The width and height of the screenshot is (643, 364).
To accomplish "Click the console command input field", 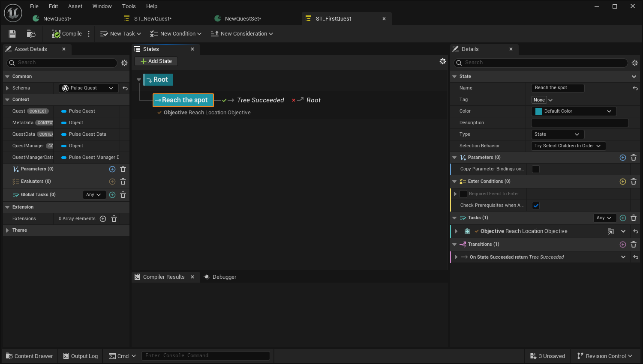I will click(x=206, y=356).
